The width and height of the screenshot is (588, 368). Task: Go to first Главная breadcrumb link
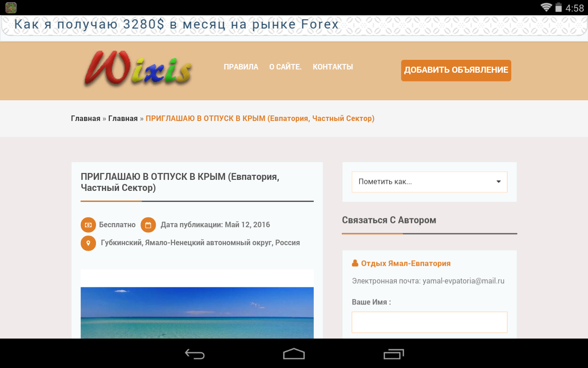pos(85,119)
